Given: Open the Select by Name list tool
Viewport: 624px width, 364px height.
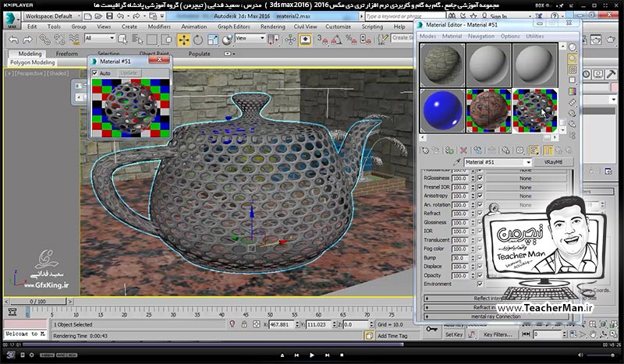Looking at the screenshot, I should tap(137, 40).
